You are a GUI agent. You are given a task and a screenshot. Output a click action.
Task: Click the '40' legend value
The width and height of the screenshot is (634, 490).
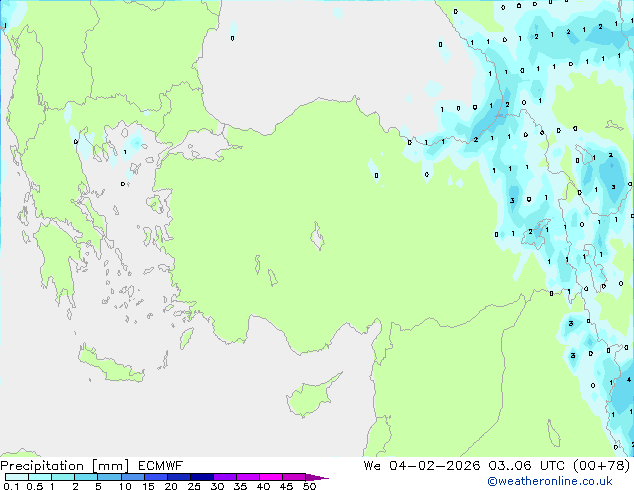263,486
